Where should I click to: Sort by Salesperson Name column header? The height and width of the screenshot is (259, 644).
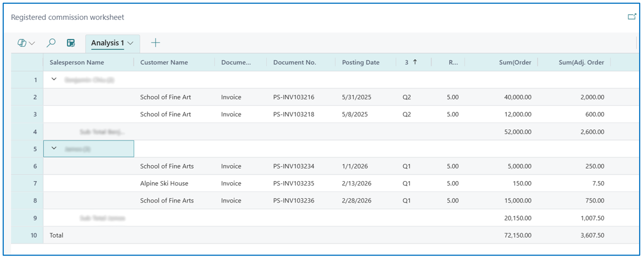(x=77, y=63)
